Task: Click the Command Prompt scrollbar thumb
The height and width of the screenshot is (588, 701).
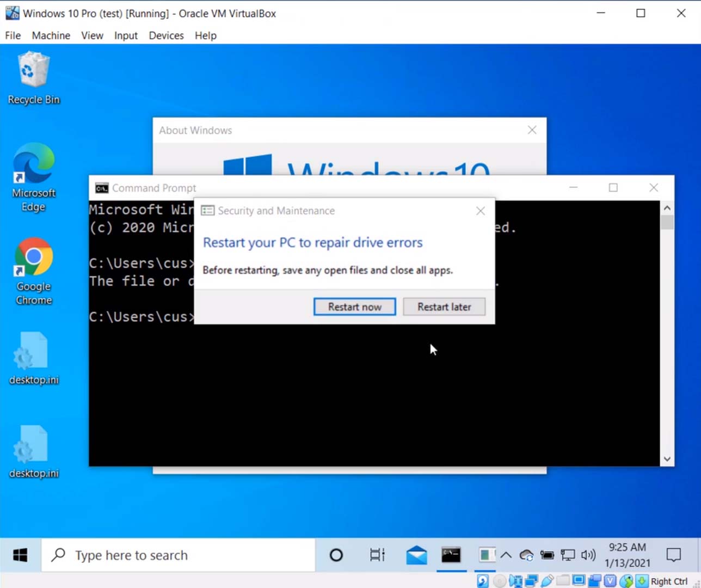Action: pyautogui.click(x=667, y=222)
